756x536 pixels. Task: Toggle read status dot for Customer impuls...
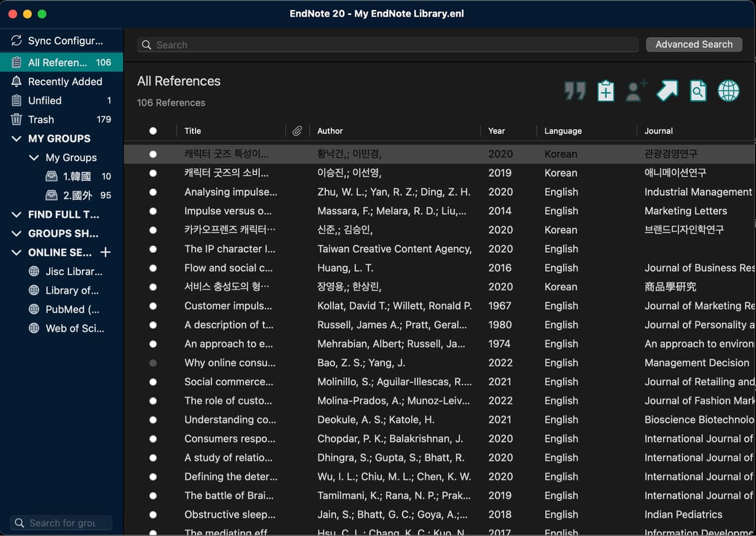[153, 306]
